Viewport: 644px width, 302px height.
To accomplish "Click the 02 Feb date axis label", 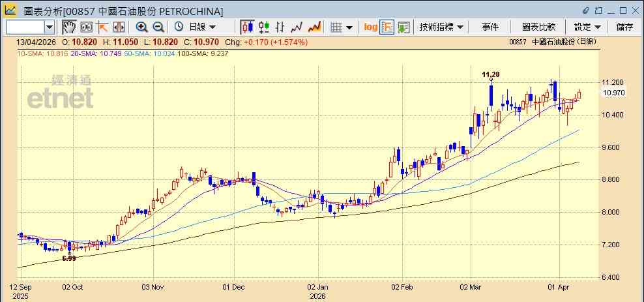I will (403, 287).
